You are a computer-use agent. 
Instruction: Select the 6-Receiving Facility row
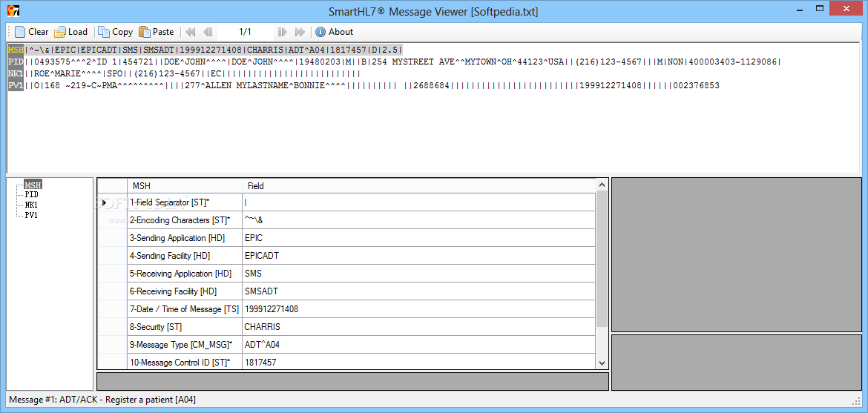(346, 291)
